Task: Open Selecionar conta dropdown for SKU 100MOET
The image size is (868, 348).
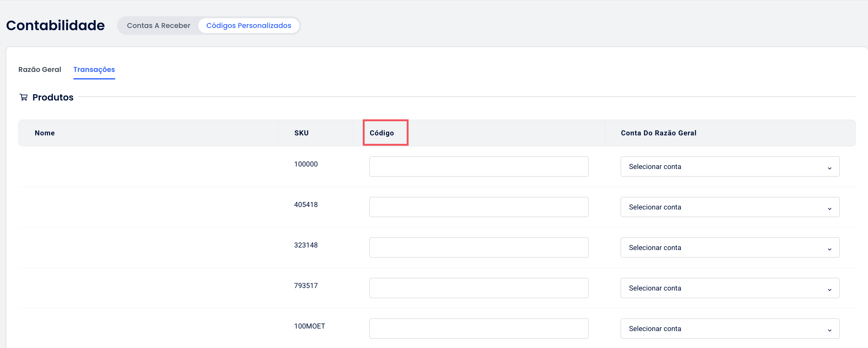Action: coord(730,329)
